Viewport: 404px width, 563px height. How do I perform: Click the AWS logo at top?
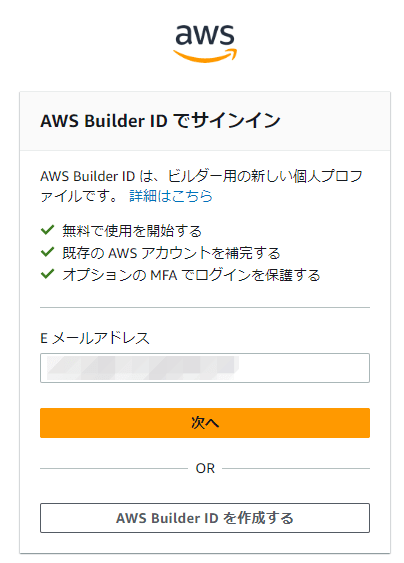click(x=205, y=43)
